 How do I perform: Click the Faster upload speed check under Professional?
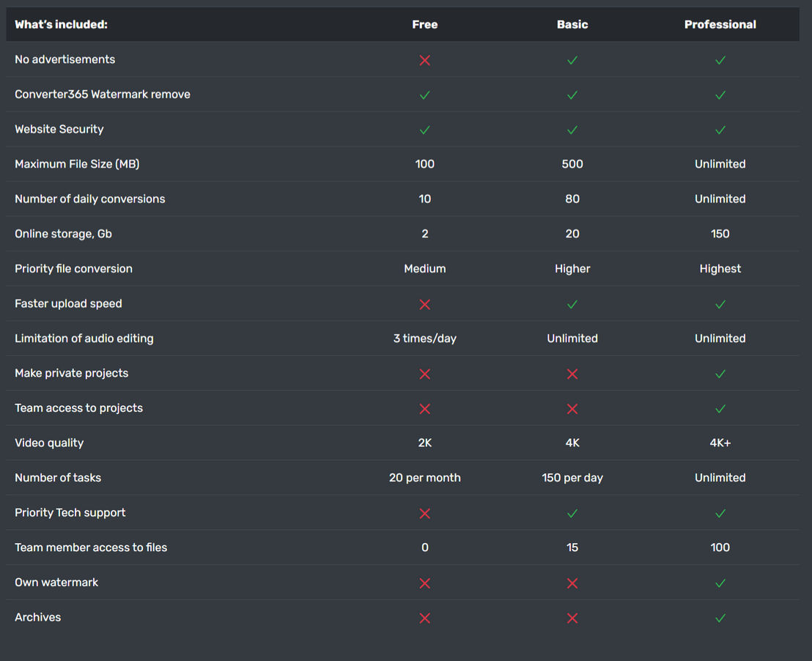[720, 304]
